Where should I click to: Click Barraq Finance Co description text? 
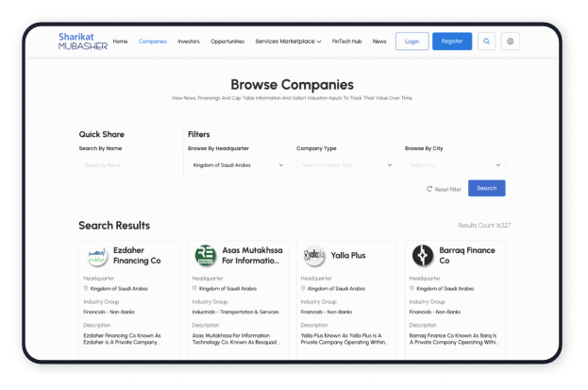454,339
